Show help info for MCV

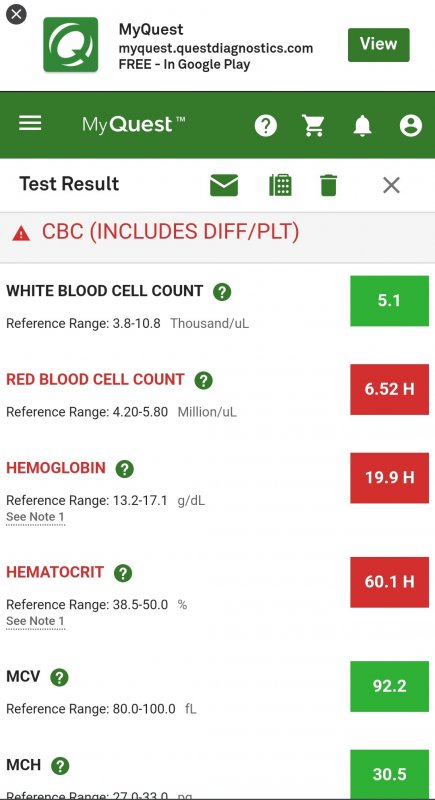(x=59, y=678)
